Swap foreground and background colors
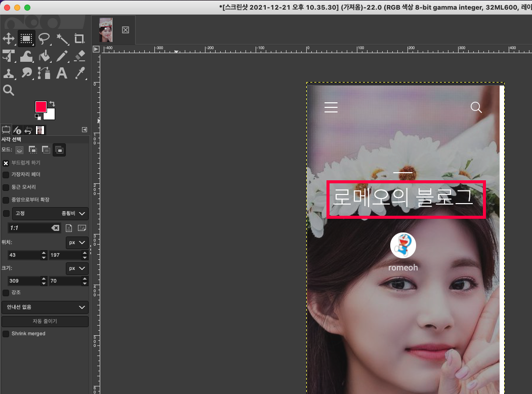The height and width of the screenshot is (394, 532). point(52,103)
